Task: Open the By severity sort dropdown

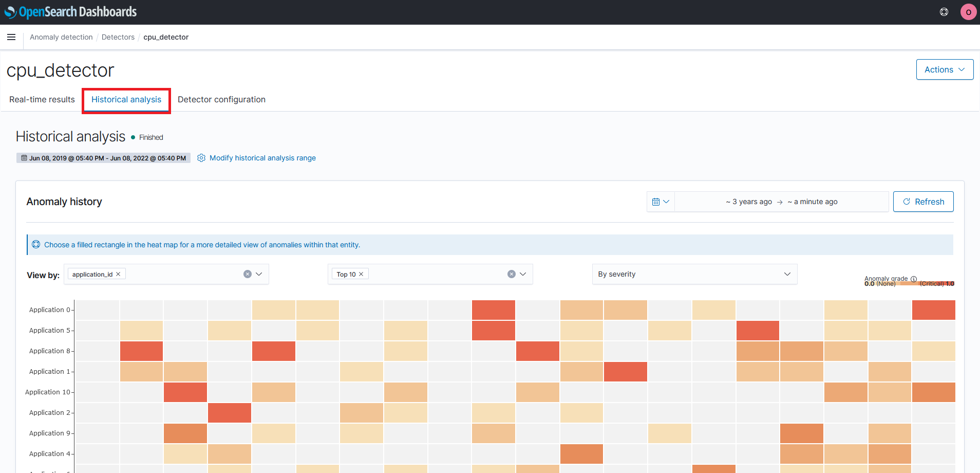Action: pyautogui.click(x=694, y=274)
